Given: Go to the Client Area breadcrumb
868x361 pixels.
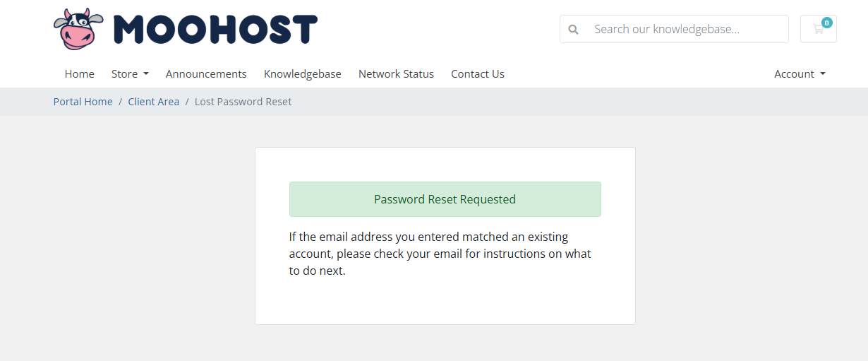Looking at the screenshot, I should pyautogui.click(x=154, y=102).
